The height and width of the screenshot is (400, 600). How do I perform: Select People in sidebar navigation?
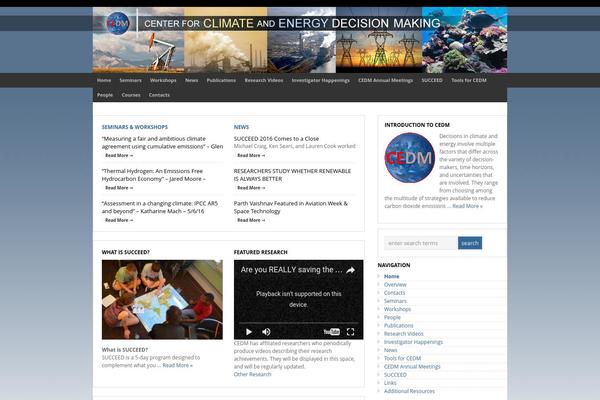coord(392,317)
